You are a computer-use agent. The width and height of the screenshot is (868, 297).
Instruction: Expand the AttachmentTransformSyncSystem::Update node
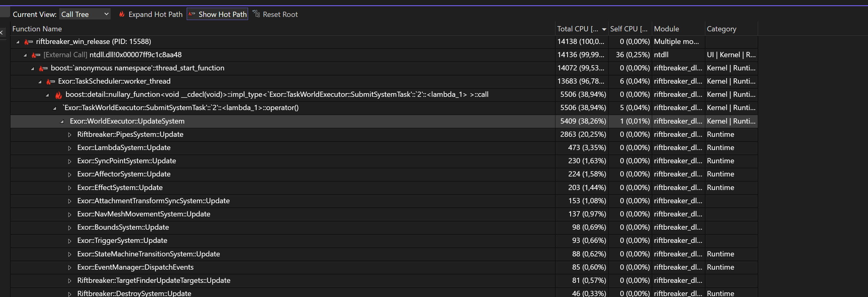coord(69,201)
